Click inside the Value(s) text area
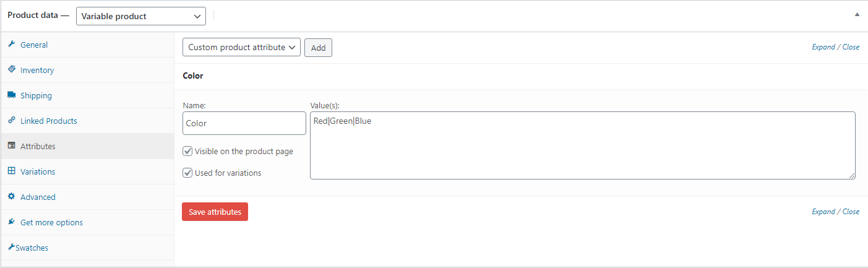The height and width of the screenshot is (268, 868). click(x=583, y=145)
